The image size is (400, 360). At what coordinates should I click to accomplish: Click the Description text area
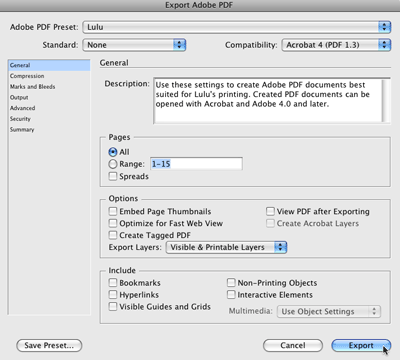coord(268,101)
